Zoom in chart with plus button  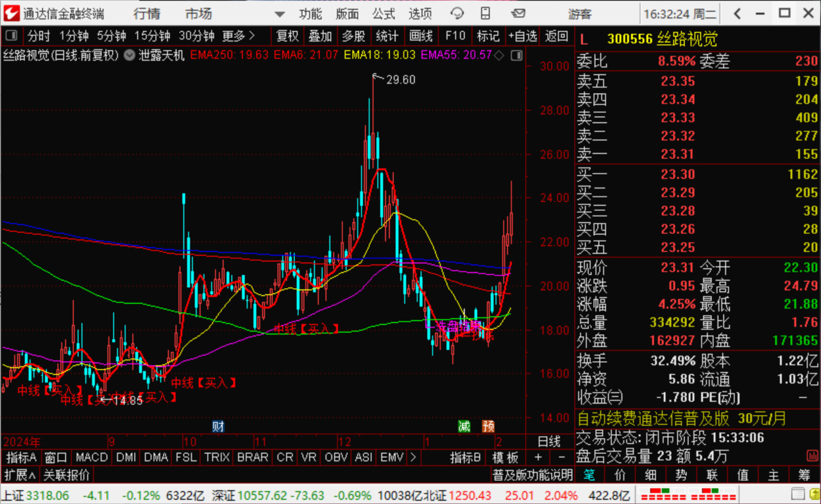(x=537, y=457)
